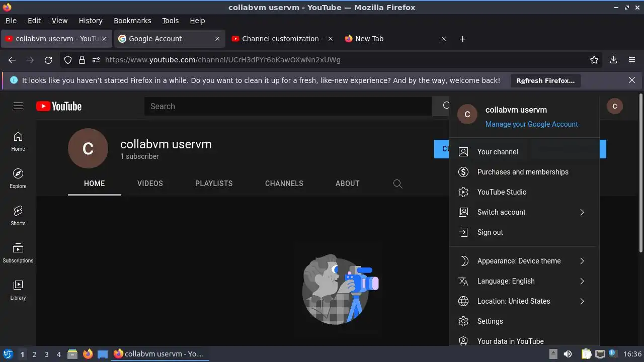644x362 pixels.
Task: Open the Firefox History menu
Action: coord(91,21)
